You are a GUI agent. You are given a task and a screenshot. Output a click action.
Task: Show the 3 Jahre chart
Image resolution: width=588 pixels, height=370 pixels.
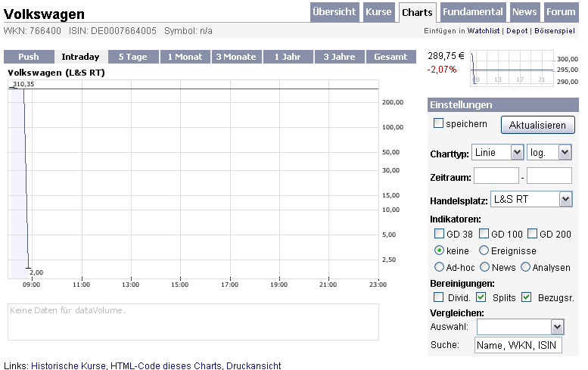(339, 57)
